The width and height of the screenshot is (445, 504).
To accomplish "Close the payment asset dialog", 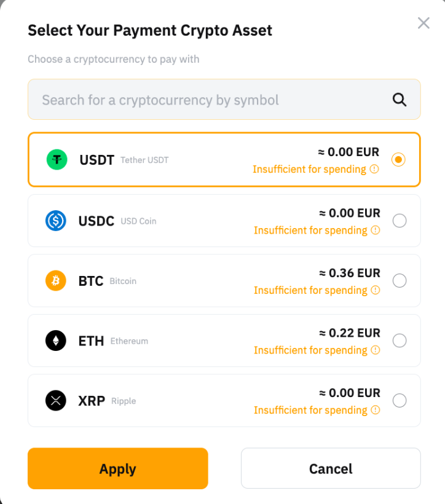I will (x=423, y=23).
